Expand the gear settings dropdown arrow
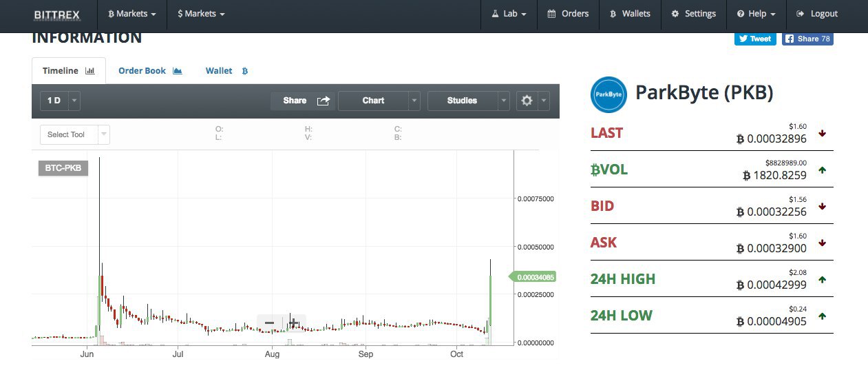The image size is (868, 377). [543, 101]
